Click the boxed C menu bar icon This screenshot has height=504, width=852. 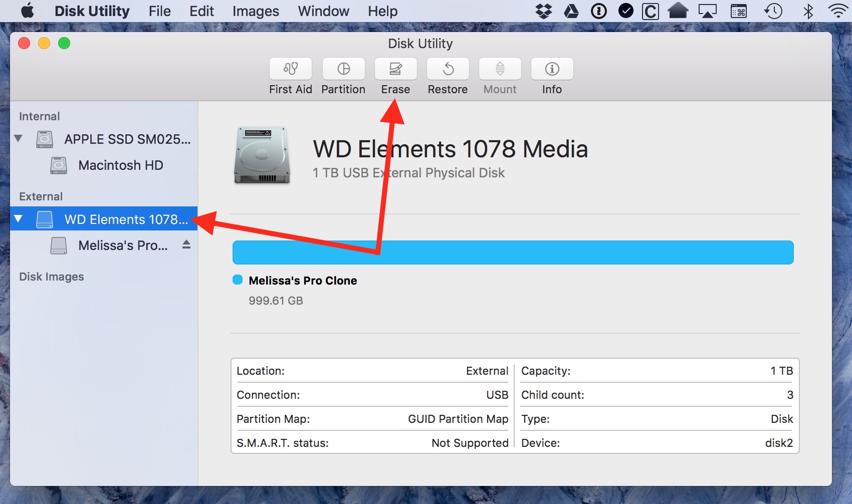651,11
